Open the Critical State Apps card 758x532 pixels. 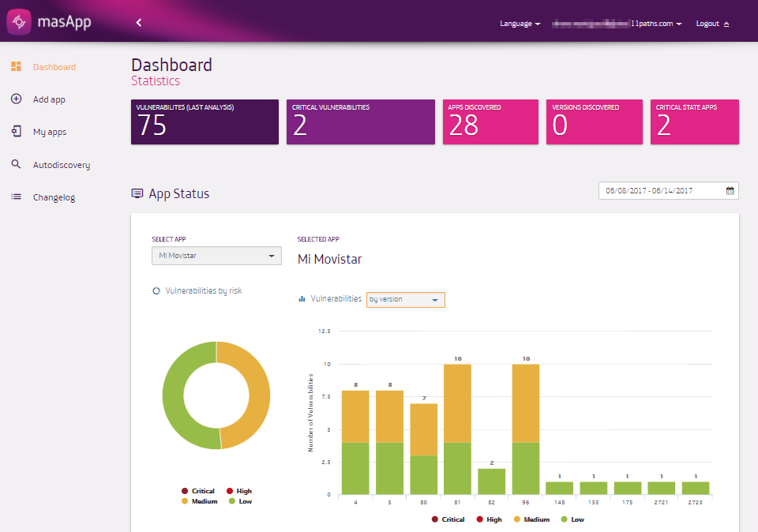695,122
